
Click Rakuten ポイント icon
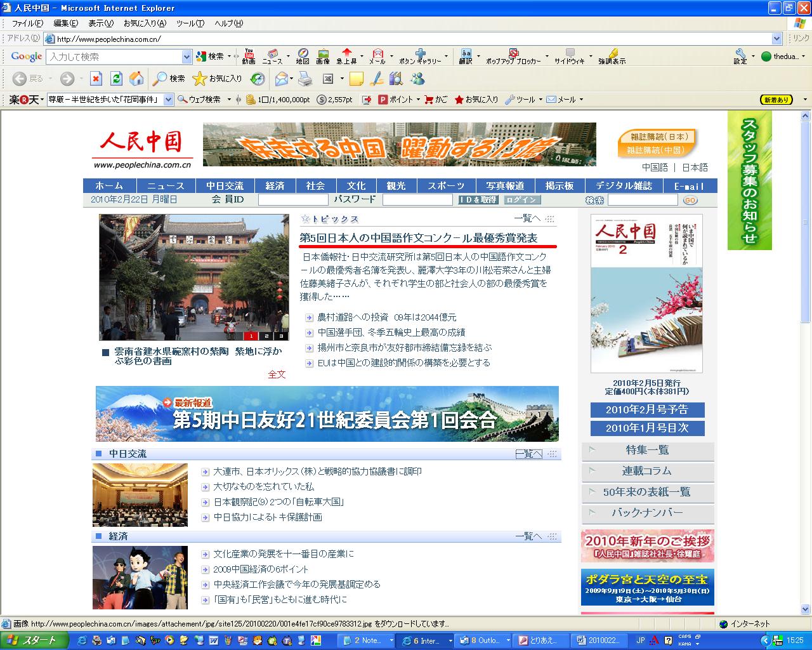pyautogui.click(x=396, y=100)
